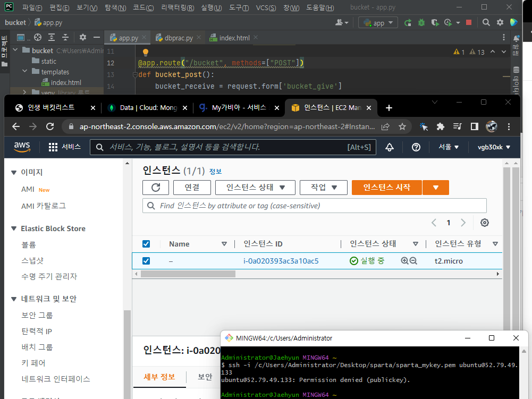Screen dimensions: 532x399
Task: Go to next page of instances
Action: (463, 223)
